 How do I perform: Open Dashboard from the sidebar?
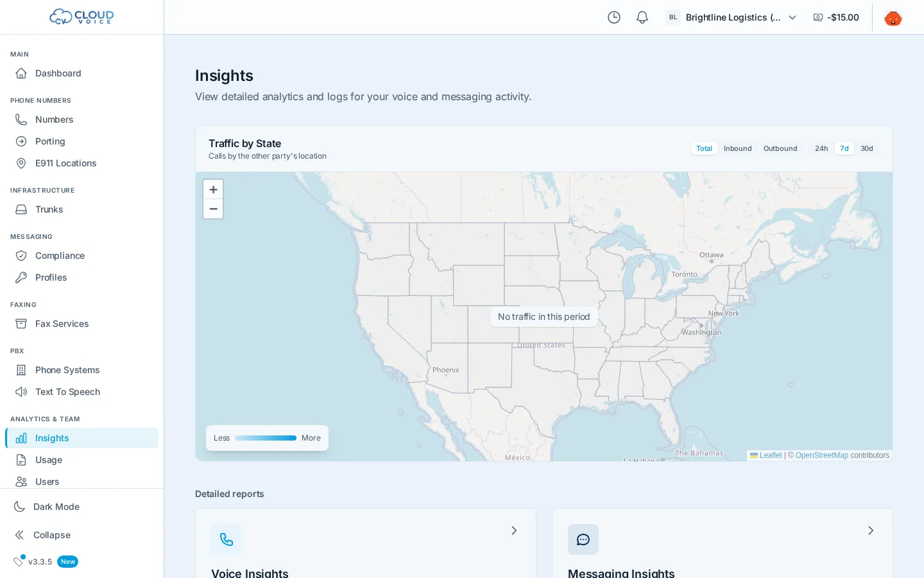pyautogui.click(x=81, y=73)
